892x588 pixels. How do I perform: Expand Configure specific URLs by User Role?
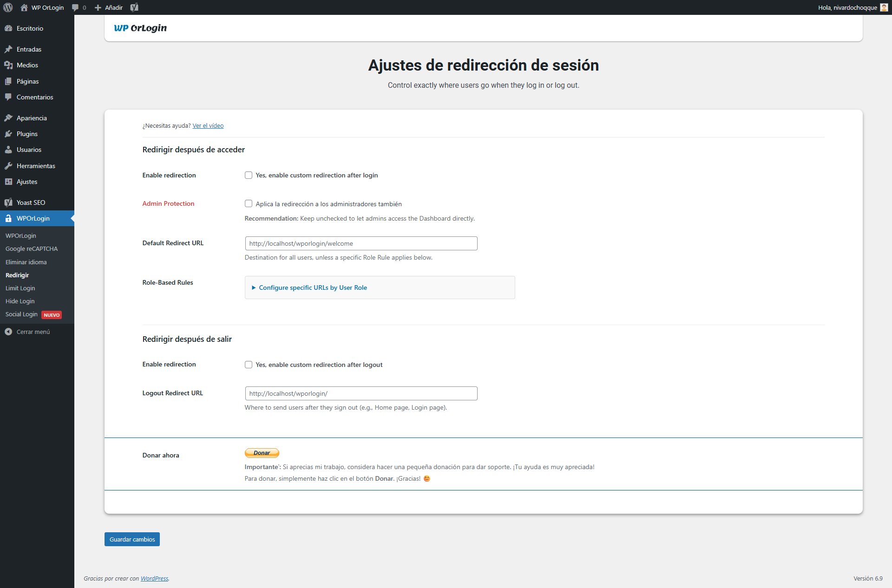pos(313,287)
